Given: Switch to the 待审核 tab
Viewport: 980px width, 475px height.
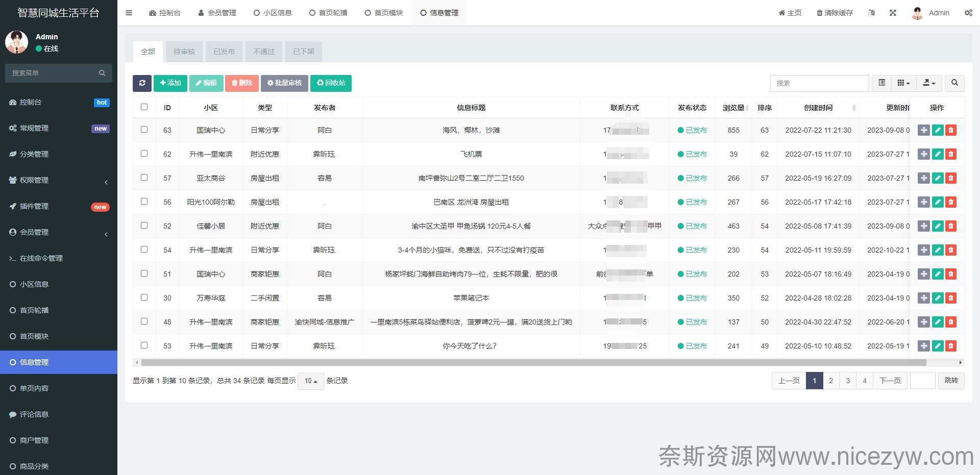Looking at the screenshot, I should [x=184, y=52].
